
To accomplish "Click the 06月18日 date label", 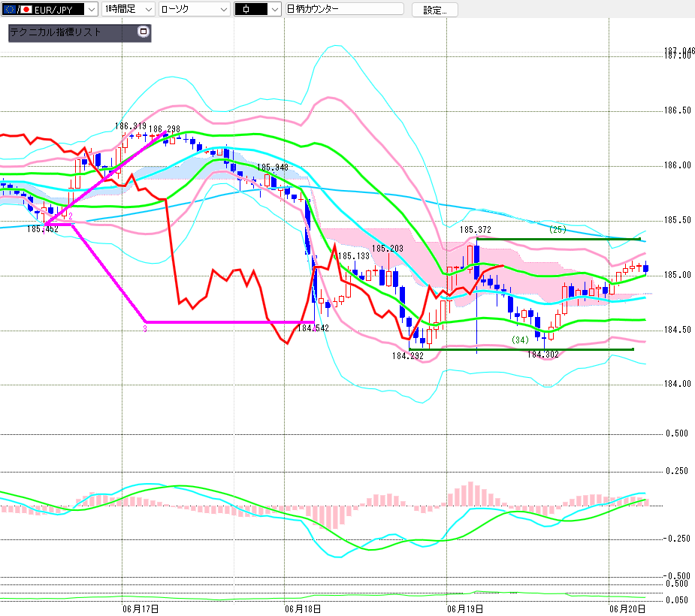I will point(303,609).
